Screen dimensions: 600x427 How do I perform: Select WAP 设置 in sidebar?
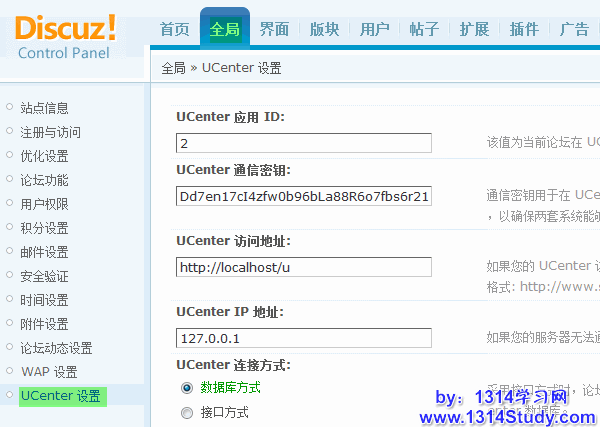point(49,372)
